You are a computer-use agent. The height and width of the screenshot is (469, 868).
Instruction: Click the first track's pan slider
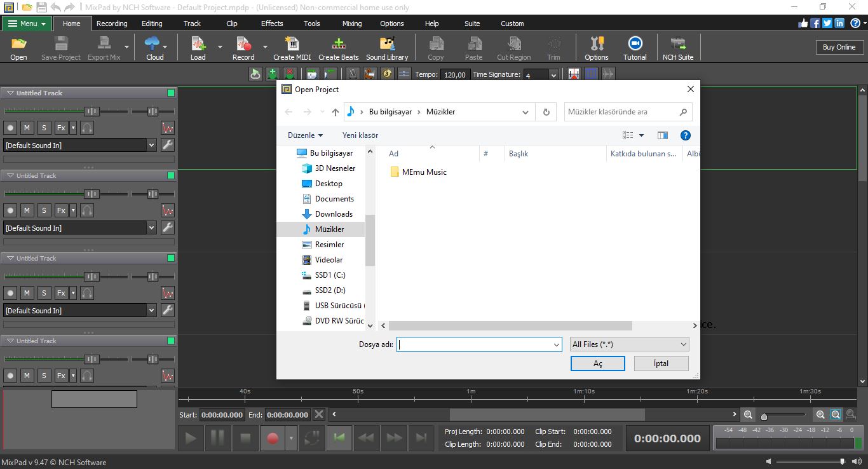[153, 111]
